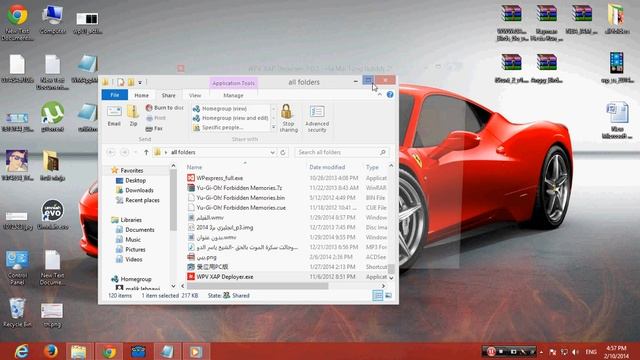Switch to the Home ribbon tab
Viewport: 640px width, 360px height.
tap(142, 95)
